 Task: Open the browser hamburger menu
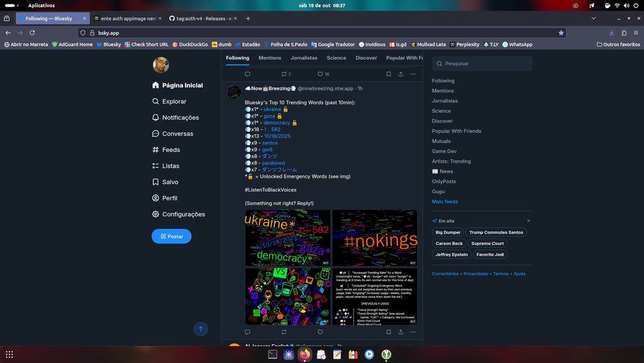pyautogui.click(x=636, y=33)
